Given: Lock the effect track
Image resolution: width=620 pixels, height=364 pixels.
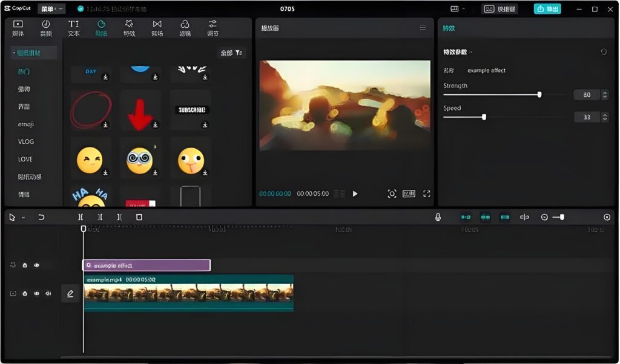Looking at the screenshot, I should (25, 265).
